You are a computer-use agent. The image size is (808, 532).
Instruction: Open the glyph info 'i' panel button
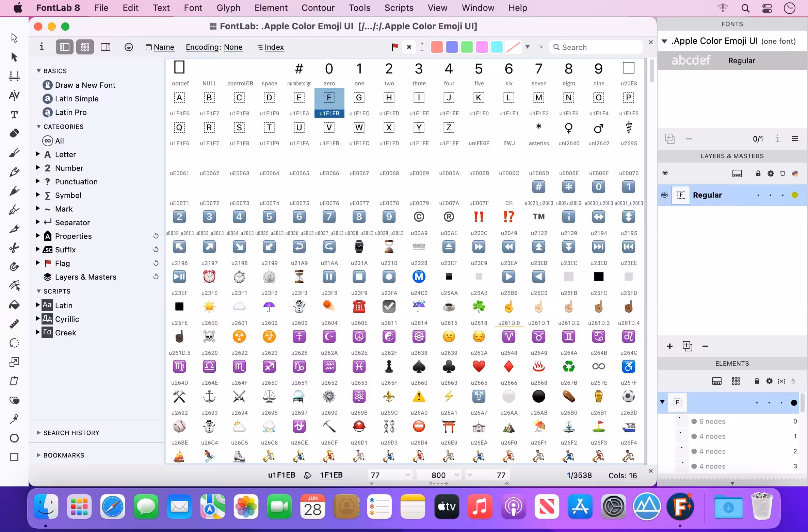[42, 47]
